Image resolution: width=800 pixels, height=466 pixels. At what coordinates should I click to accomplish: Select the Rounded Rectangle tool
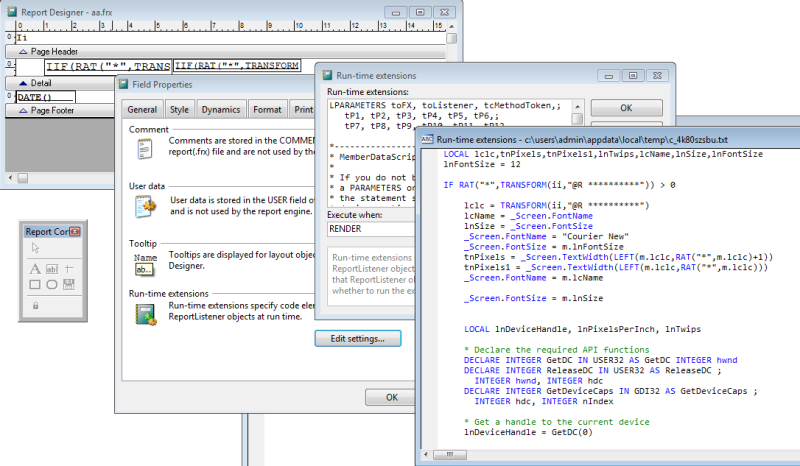point(52,284)
